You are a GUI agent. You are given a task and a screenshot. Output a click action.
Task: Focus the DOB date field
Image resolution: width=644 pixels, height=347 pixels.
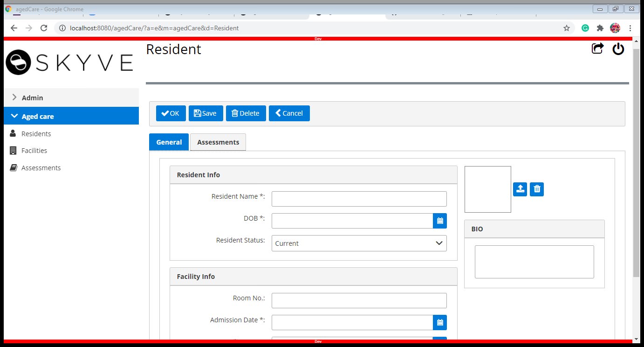tap(352, 221)
